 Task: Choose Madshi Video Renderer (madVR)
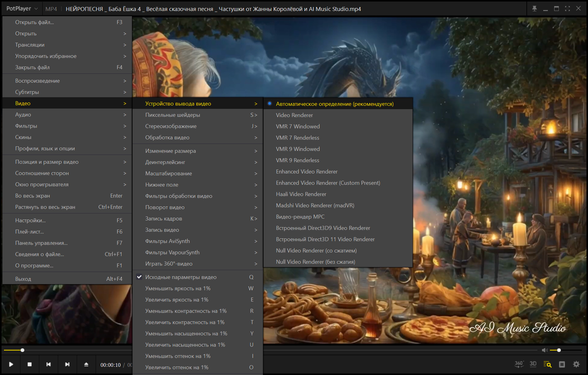tap(315, 205)
